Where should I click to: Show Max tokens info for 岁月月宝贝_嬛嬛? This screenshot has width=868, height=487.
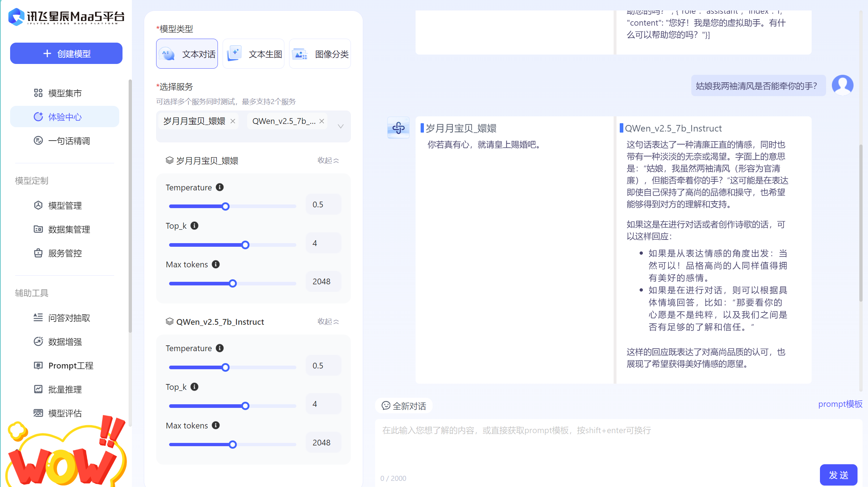216,264
